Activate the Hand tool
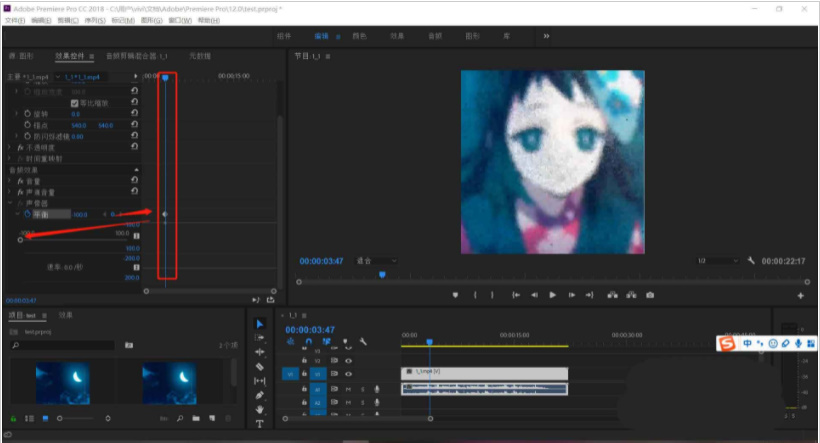 [x=260, y=409]
